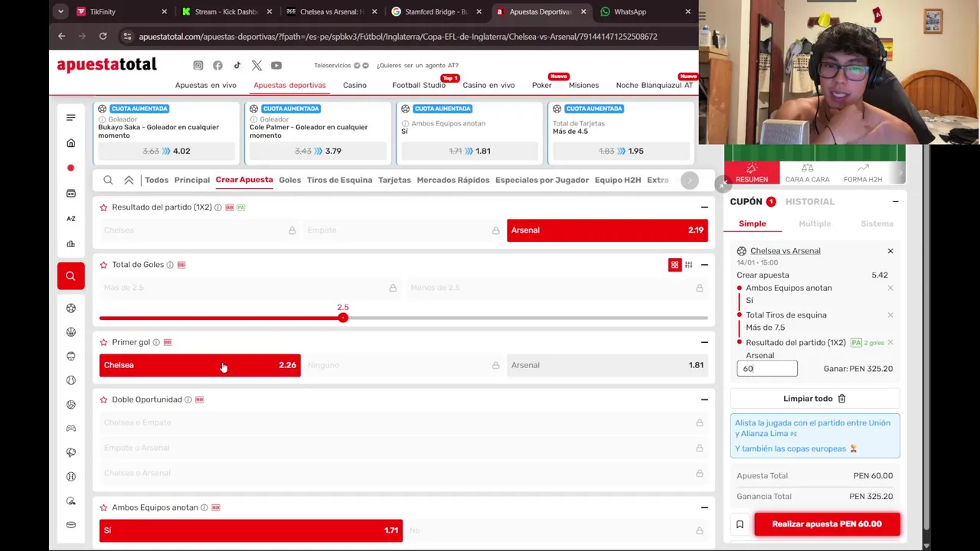Viewport: 980px width, 551px height.
Task: Bookmark the coupon with bookmark icon
Action: click(x=740, y=524)
